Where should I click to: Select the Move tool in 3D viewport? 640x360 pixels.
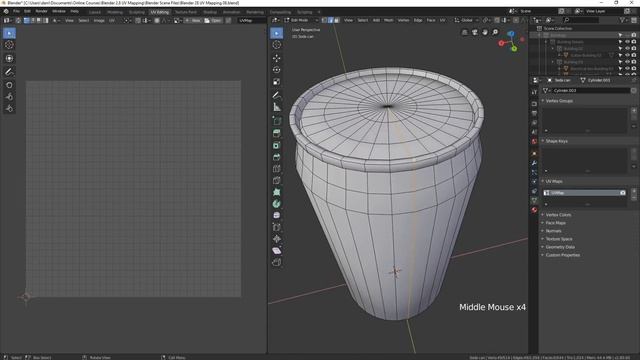pyautogui.click(x=277, y=58)
